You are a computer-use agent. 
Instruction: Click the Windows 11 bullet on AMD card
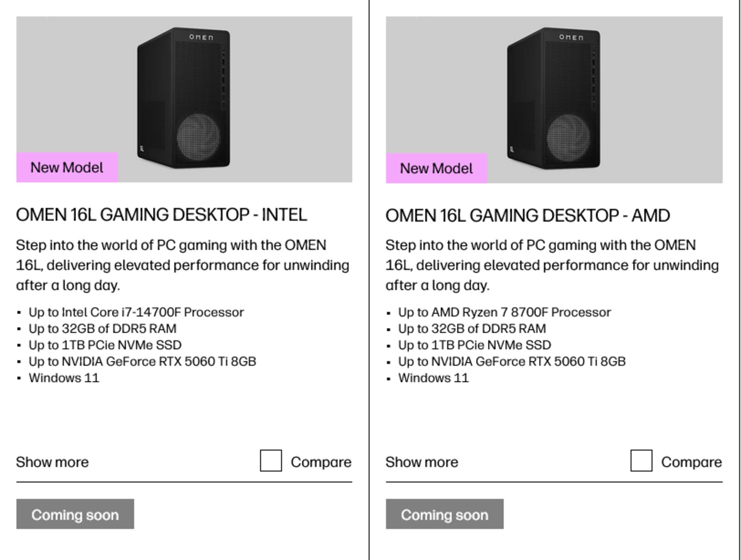click(x=433, y=378)
